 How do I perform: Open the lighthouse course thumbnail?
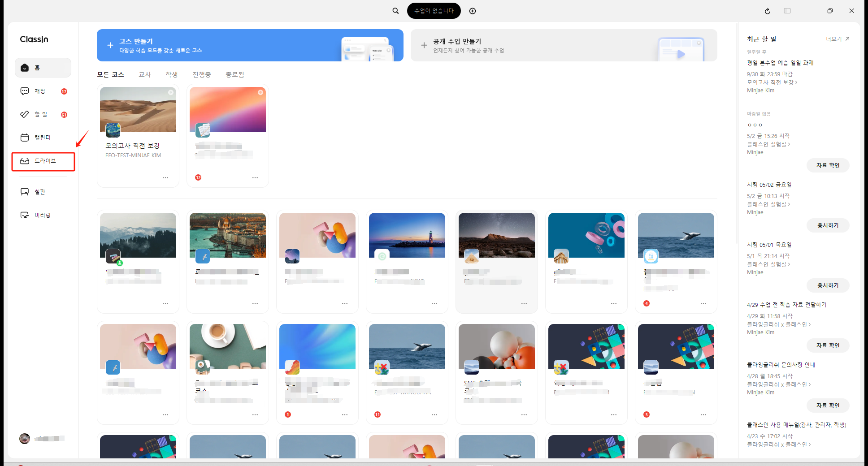[407, 235]
